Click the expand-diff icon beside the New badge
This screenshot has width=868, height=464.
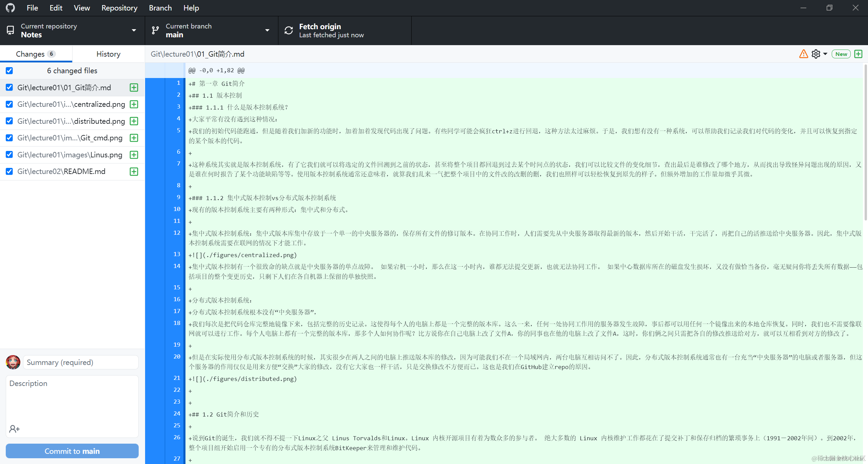(859, 54)
